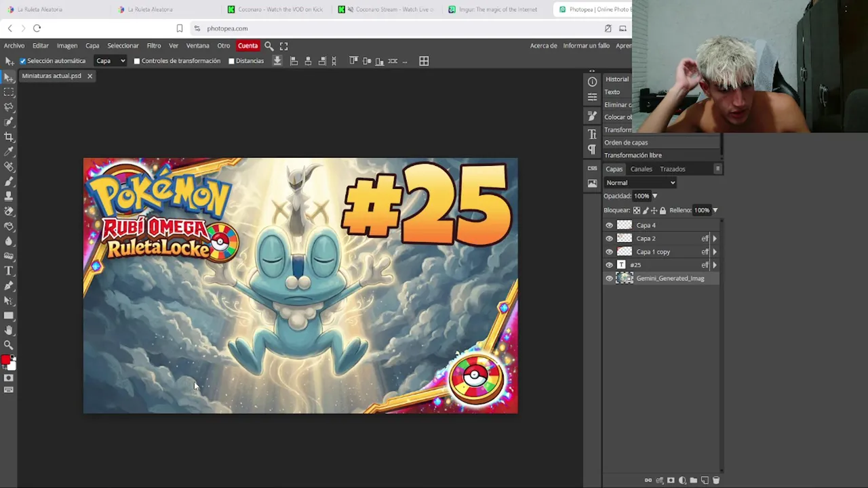Open the Acerca de link
The height and width of the screenshot is (488, 868).
click(x=543, y=45)
